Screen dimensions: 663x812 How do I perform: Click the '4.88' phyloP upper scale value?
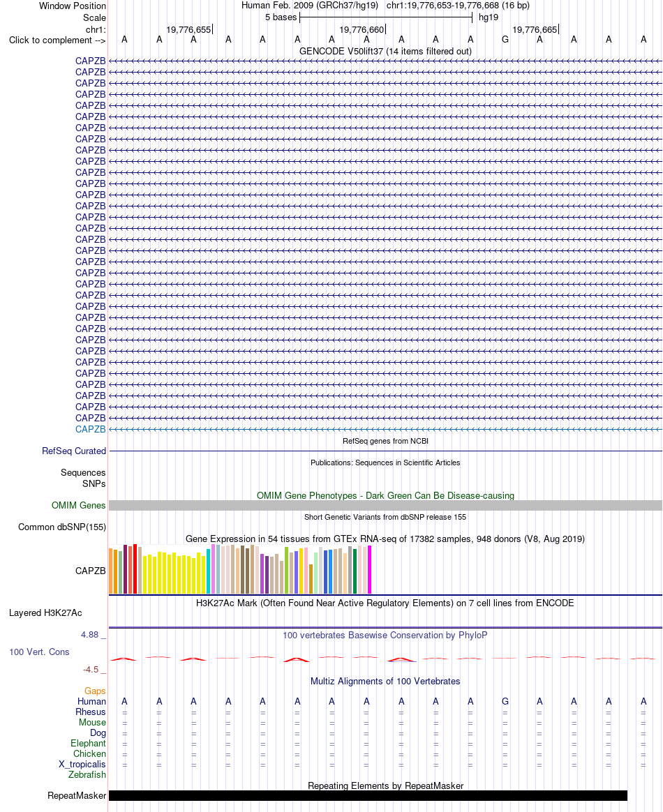[89, 635]
